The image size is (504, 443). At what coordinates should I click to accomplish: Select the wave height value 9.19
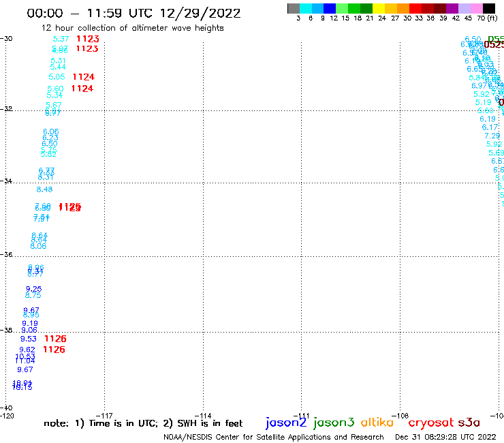(x=30, y=323)
